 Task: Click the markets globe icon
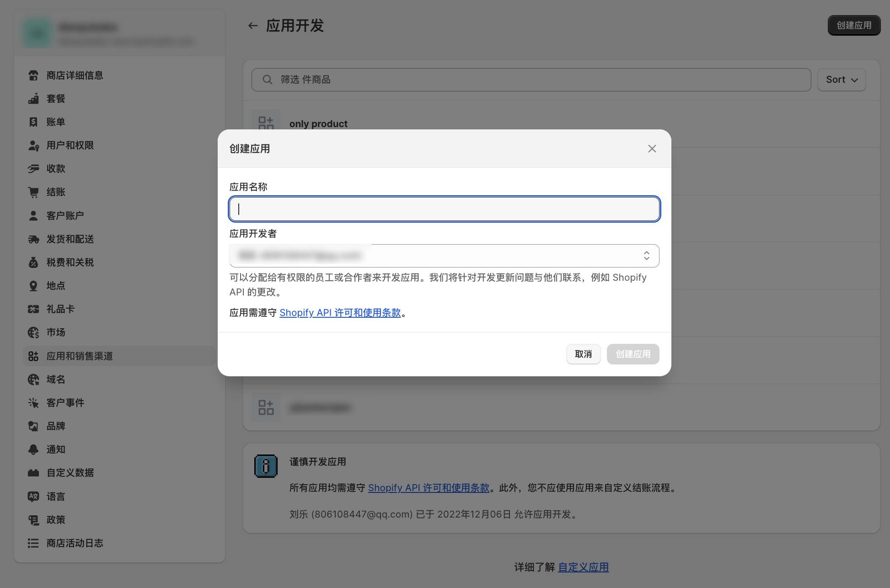[33, 332]
